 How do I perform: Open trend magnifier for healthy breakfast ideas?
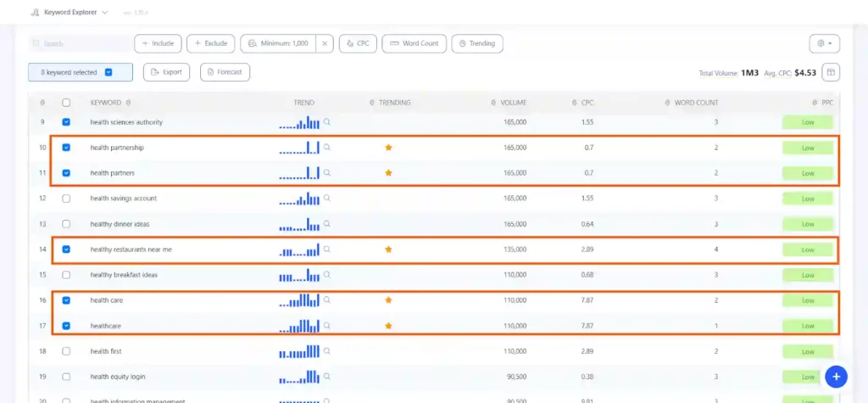[327, 274]
